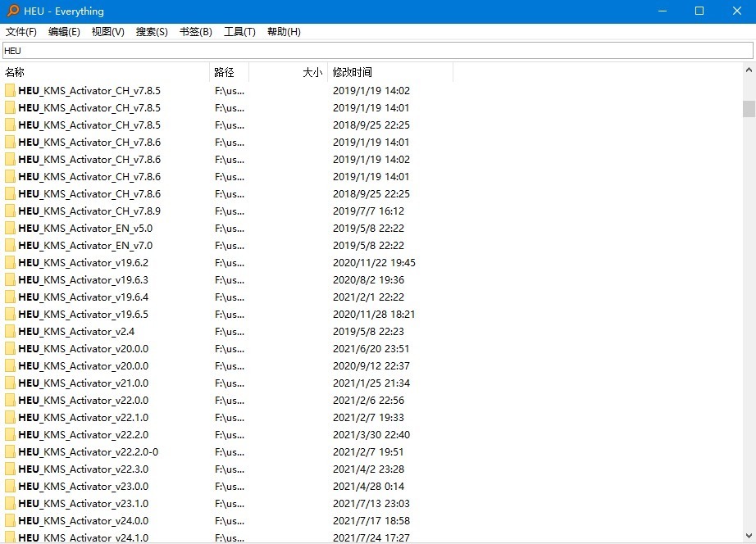This screenshot has height=544, width=756.
Task: Sort results by the 大小 column header
Action: pos(289,72)
